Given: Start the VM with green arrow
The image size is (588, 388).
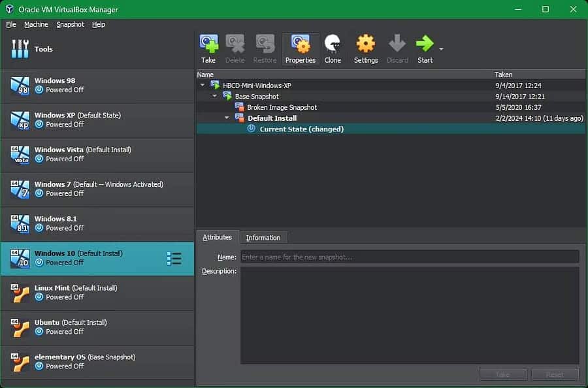Looking at the screenshot, I should pyautogui.click(x=425, y=49).
